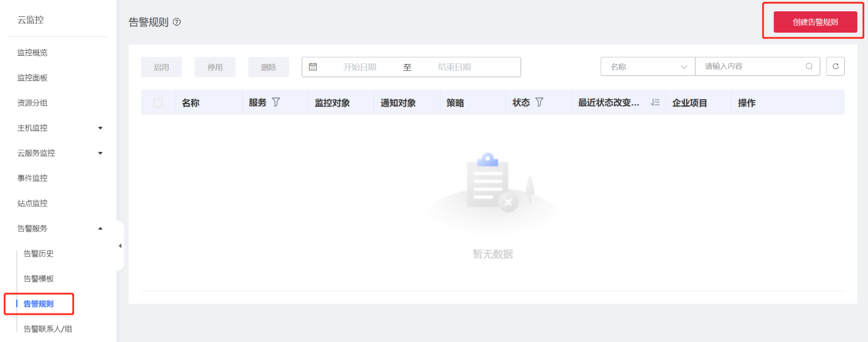Open the calendar icon in date range
Viewport: 868px width, 342px height.
point(313,67)
